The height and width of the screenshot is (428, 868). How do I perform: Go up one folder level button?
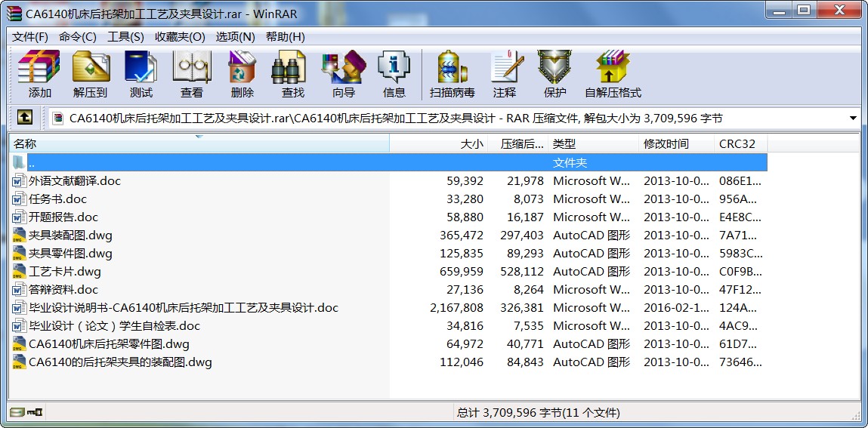(x=25, y=118)
